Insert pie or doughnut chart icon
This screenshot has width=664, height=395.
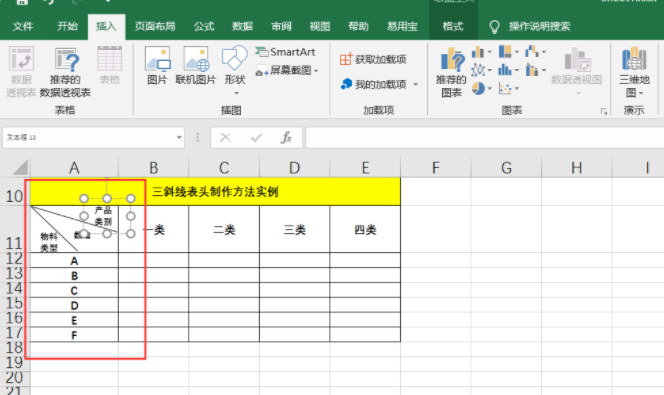point(478,88)
